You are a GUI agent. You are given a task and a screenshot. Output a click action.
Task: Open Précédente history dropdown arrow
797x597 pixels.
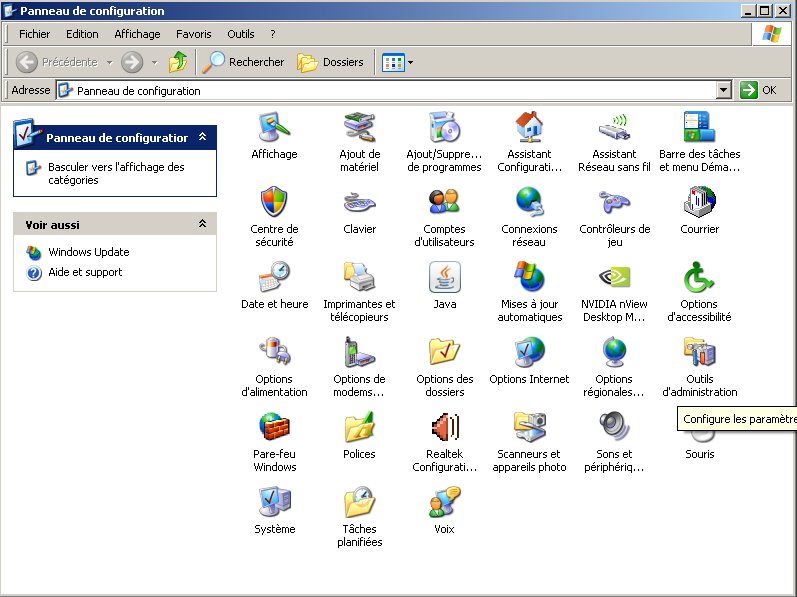coord(109,62)
